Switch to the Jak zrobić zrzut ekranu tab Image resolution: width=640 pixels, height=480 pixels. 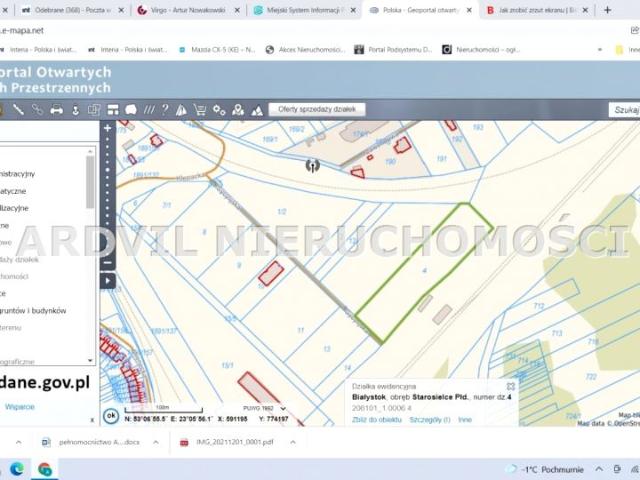pyautogui.click(x=536, y=10)
